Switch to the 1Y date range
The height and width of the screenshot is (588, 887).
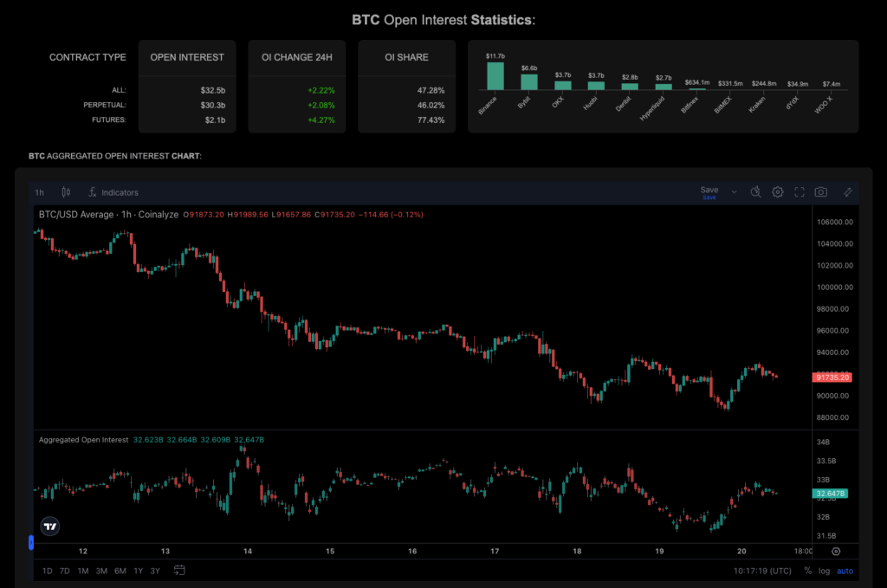(x=136, y=571)
